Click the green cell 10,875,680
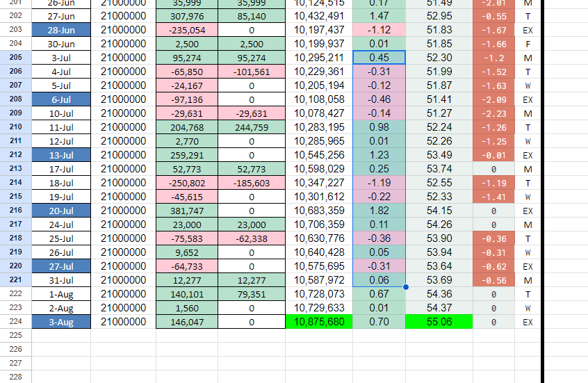The image size is (588, 383). click(x=319, y=322)
